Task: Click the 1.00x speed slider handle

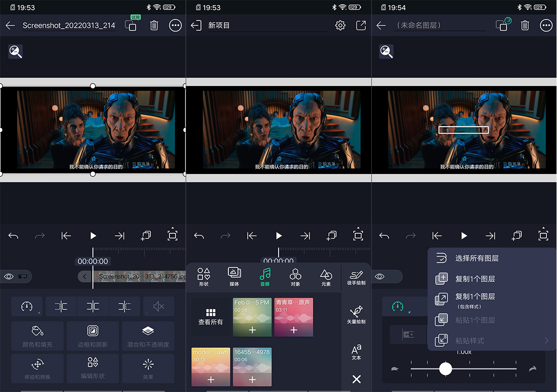Action: (446, 369)
